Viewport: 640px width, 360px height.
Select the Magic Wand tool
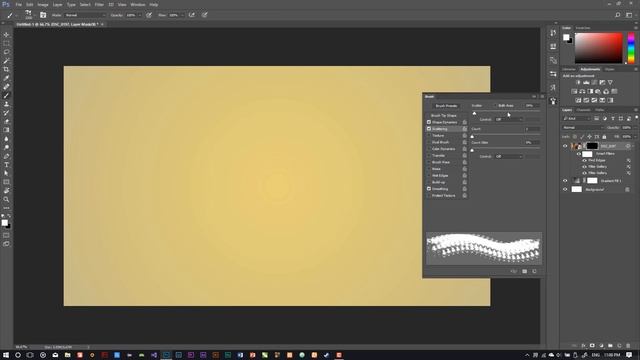tap(6, 61)
